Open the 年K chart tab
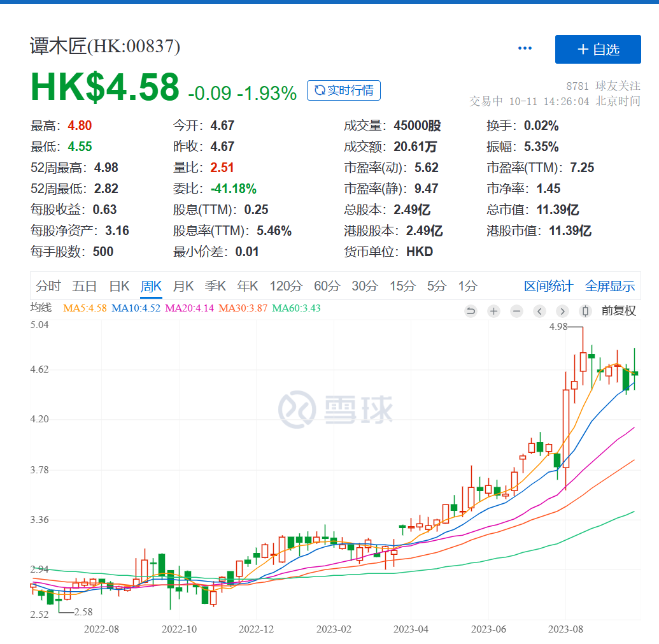The width and height of the screenshot is (659, 644). 247,286
